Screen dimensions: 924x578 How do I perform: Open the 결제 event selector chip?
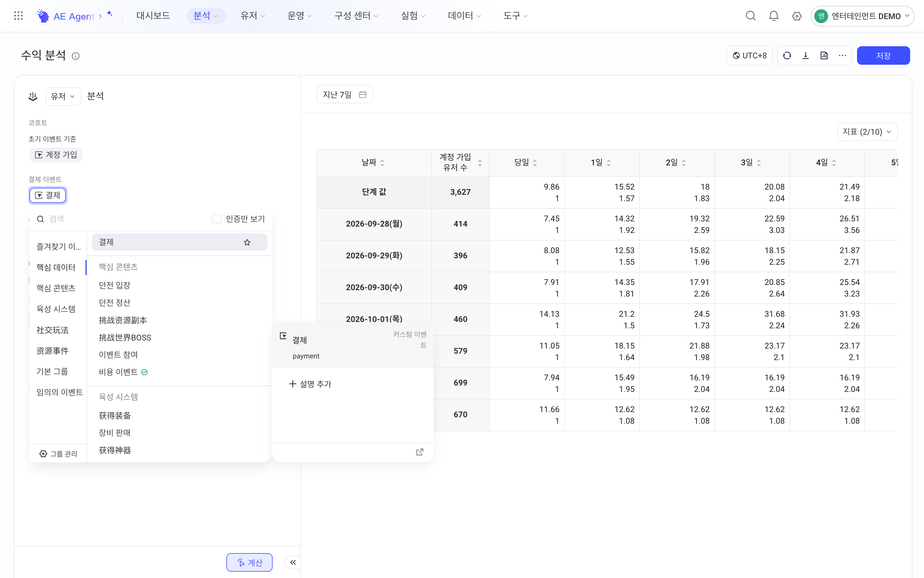point(48,195)
